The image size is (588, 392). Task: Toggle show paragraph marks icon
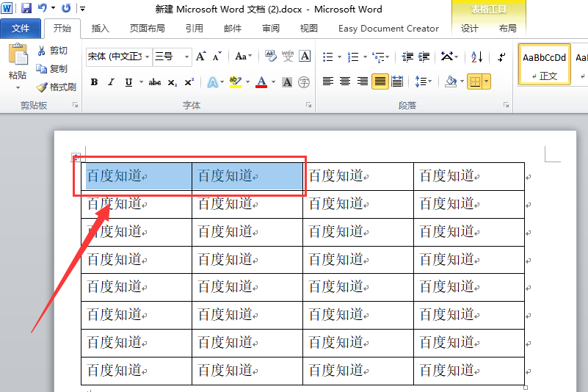[x=501, y=57]
